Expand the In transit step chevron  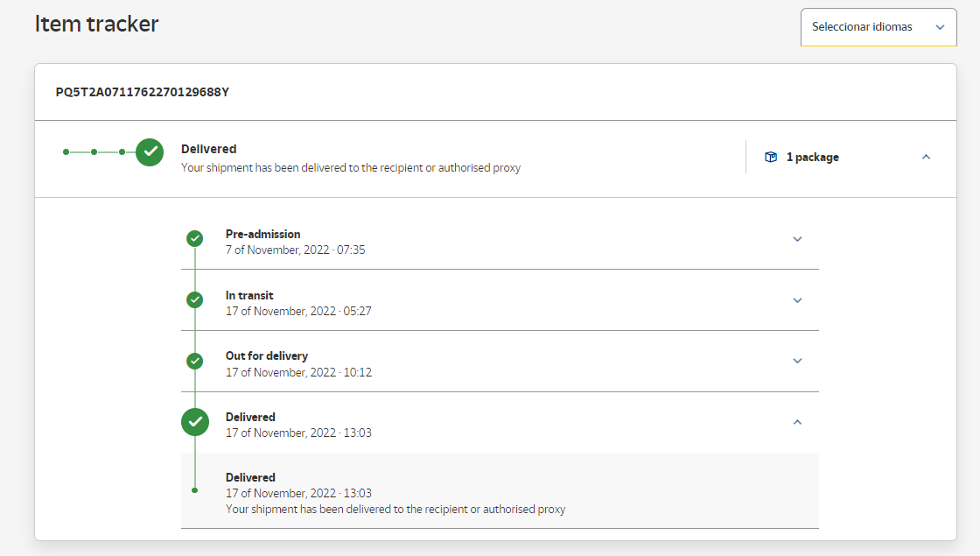tap(797, 300)
